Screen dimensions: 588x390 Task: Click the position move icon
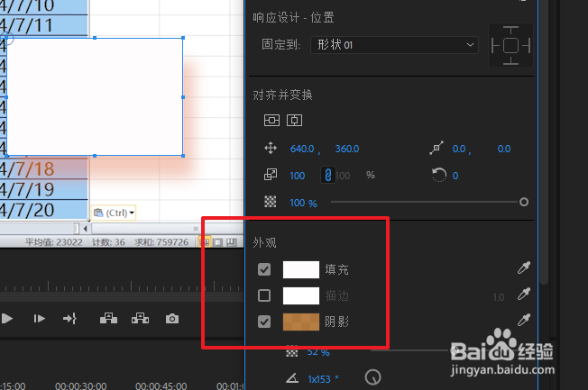pyautogui.click(x=271, y=149)
